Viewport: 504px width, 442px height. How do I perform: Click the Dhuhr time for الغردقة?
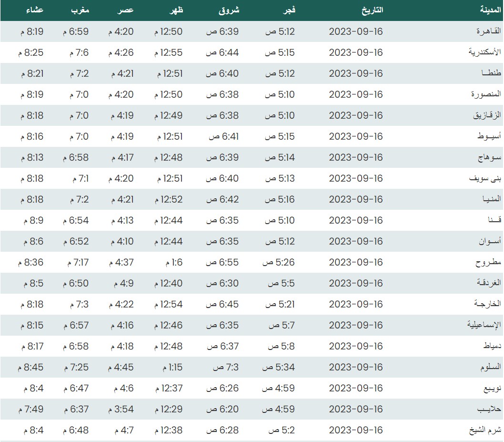click(168, 283)
